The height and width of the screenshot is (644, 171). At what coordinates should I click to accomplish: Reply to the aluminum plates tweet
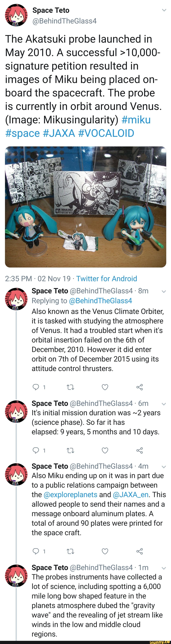36,551
